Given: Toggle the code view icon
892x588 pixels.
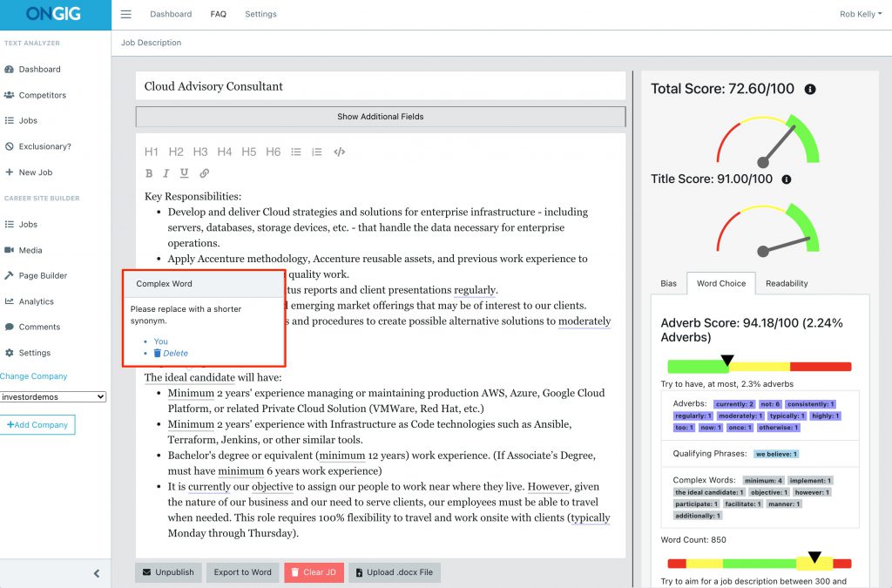Looking at the screenshot, I should click(340, 152).
